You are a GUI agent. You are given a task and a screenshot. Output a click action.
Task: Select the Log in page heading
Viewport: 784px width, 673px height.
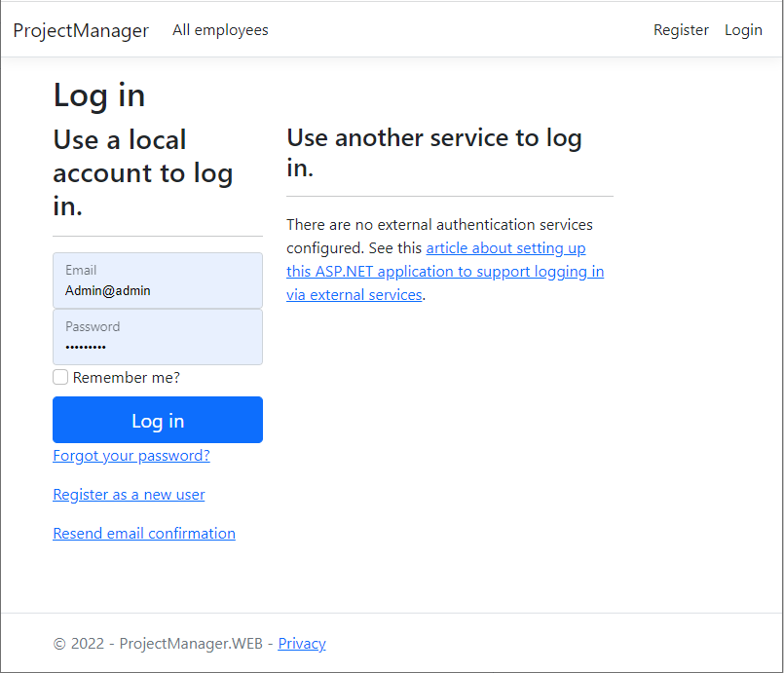click(x=99, y=95)
